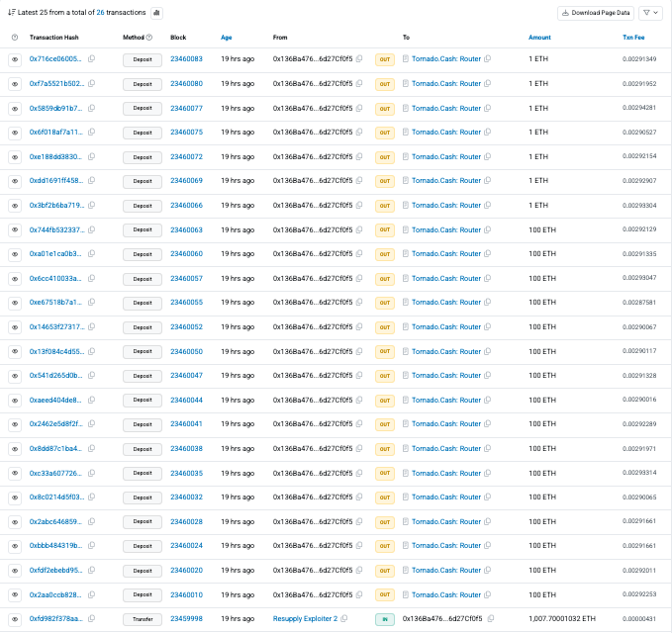Copy transaction hash 0x2abc646859

[x=91, y=521]
